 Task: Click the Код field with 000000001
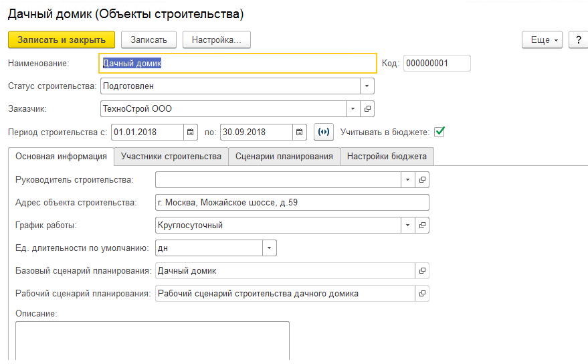click(x=437, y=63)
